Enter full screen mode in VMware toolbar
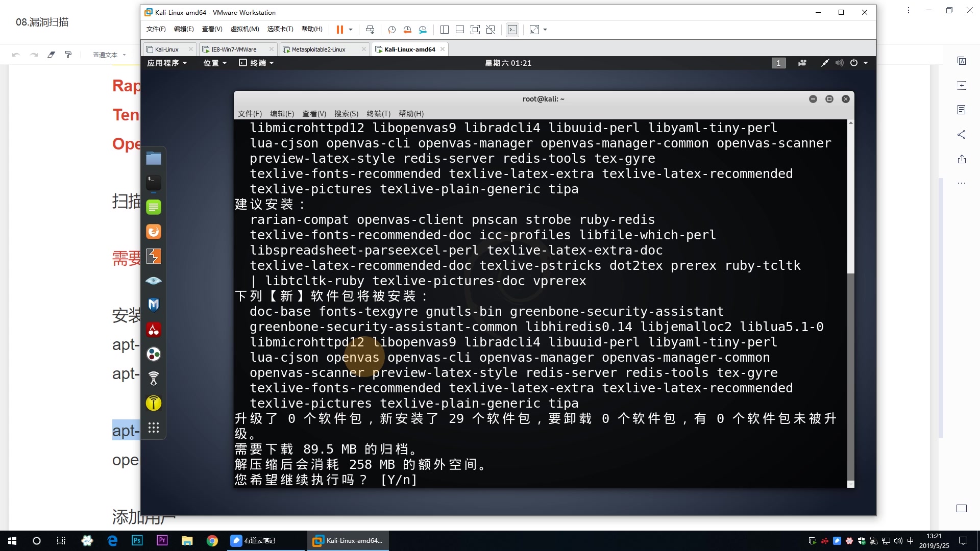 tap(475, 30)
